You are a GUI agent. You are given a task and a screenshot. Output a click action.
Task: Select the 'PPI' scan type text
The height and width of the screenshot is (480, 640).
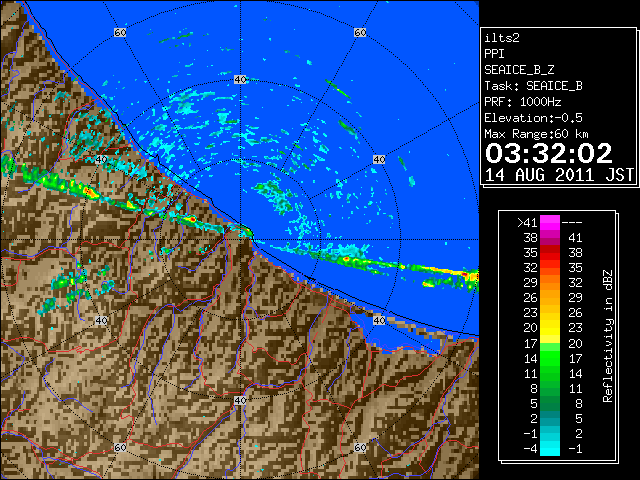pos(494,54)
